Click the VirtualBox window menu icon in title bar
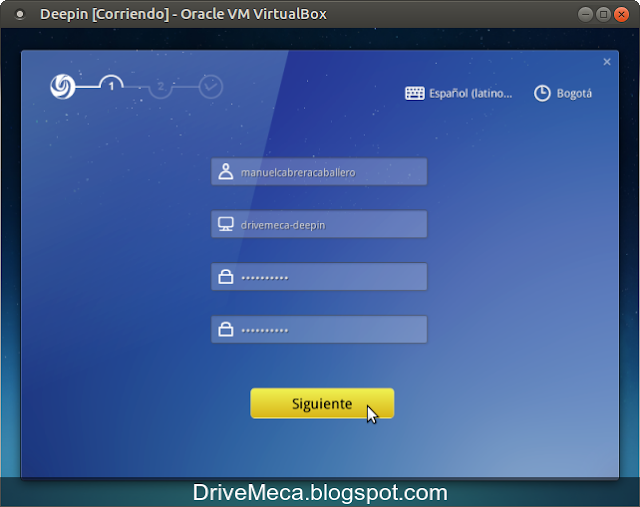Viewport: 640px width, 507px height. (20, 15)
